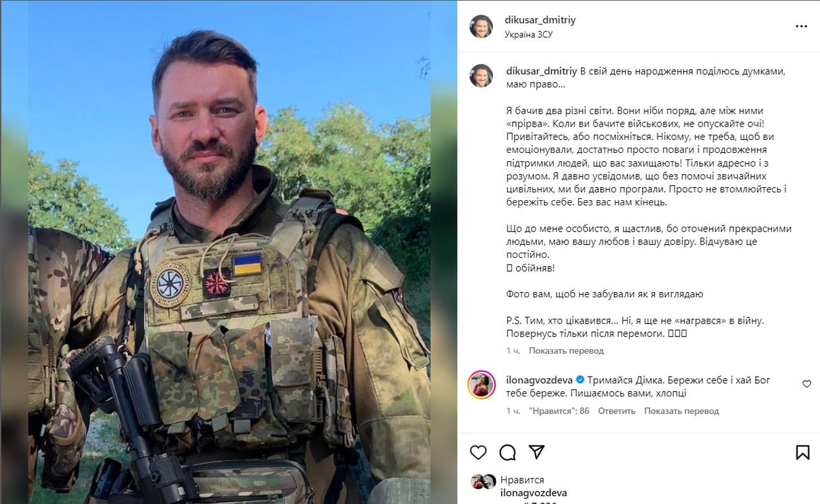The width and height of the screenshot is (820, 504).
Task: View the 86 likes on comment
Action: [x=559, y=411]
